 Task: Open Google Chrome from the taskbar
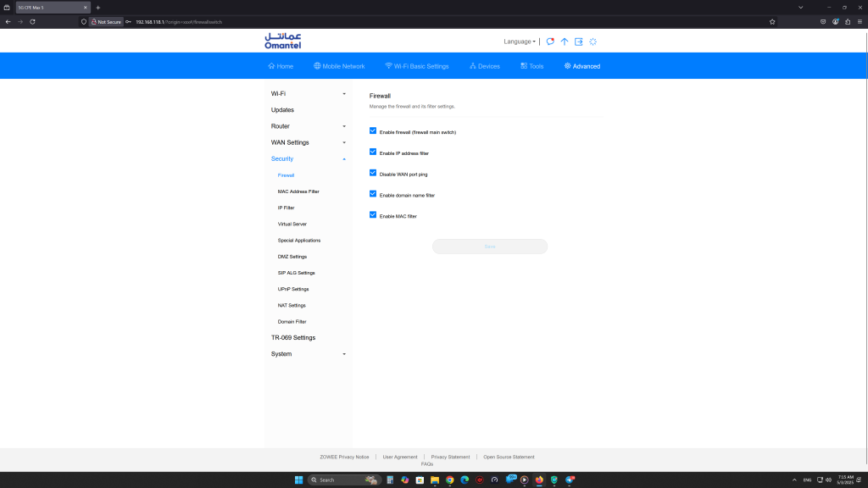tap(450, 480)
